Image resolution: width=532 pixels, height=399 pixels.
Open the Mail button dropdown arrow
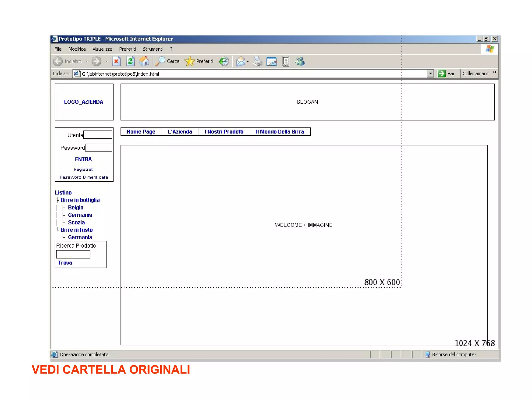[x=248, y=62]
